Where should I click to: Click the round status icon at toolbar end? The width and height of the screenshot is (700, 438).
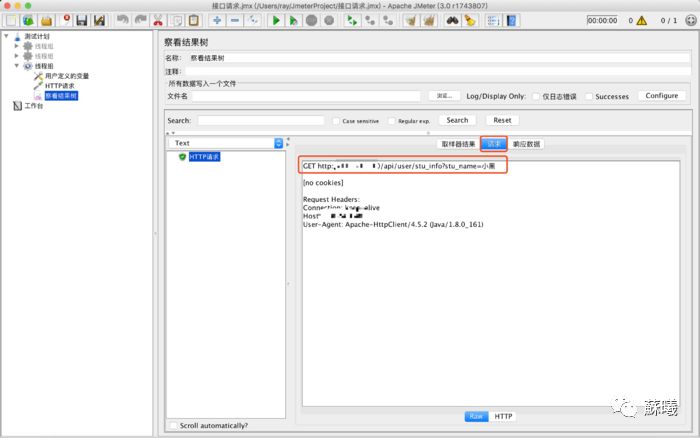point(691,21)
